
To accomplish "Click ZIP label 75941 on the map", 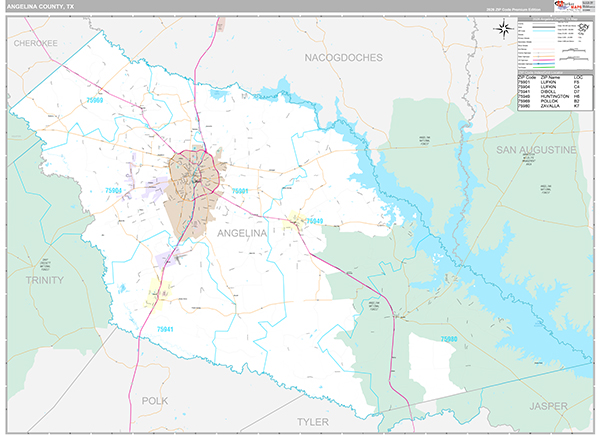I will [165, 329].
